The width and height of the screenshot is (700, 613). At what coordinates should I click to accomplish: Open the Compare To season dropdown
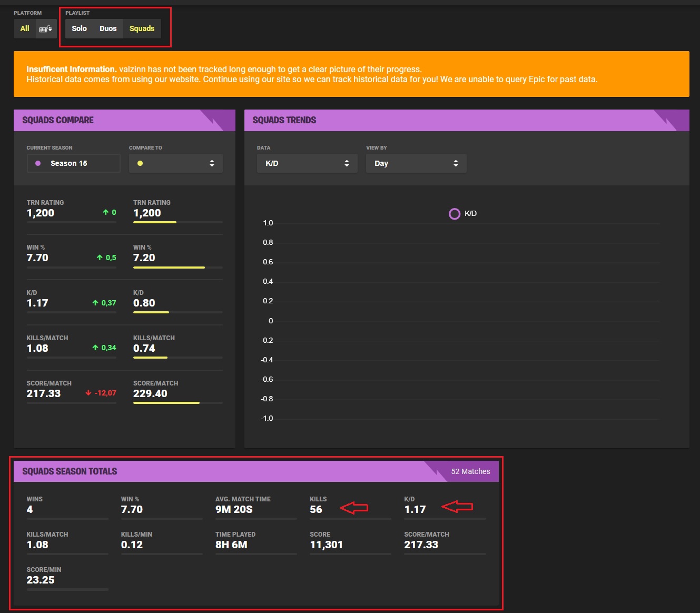click(x=176, y=163)
